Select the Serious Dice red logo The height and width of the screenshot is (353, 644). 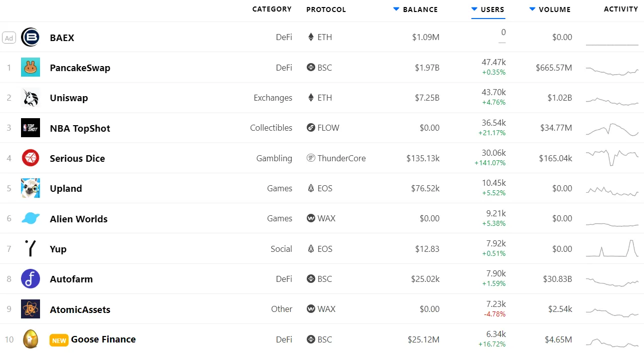tap(31, 158)
